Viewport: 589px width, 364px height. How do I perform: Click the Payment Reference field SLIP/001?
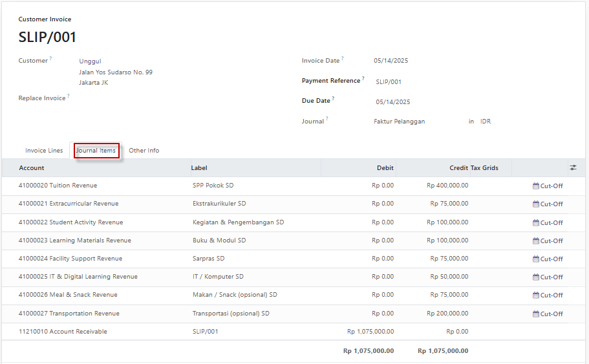tap(389, 82)
